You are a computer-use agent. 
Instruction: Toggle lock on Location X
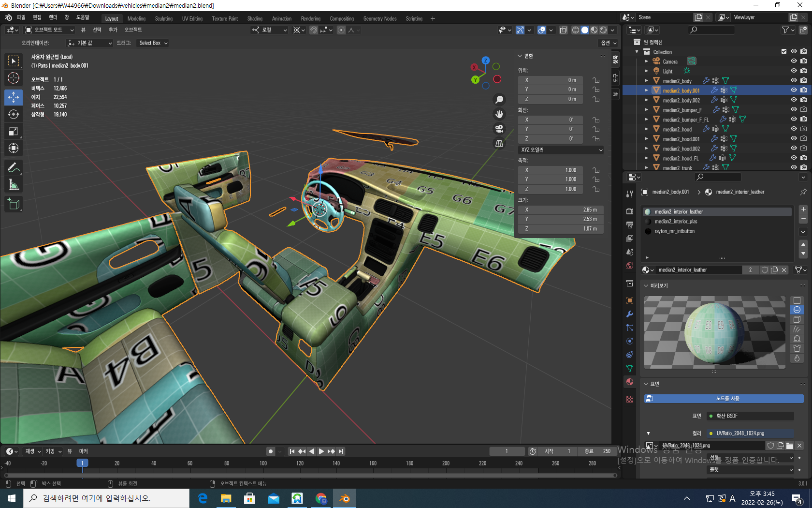(596, 80)
